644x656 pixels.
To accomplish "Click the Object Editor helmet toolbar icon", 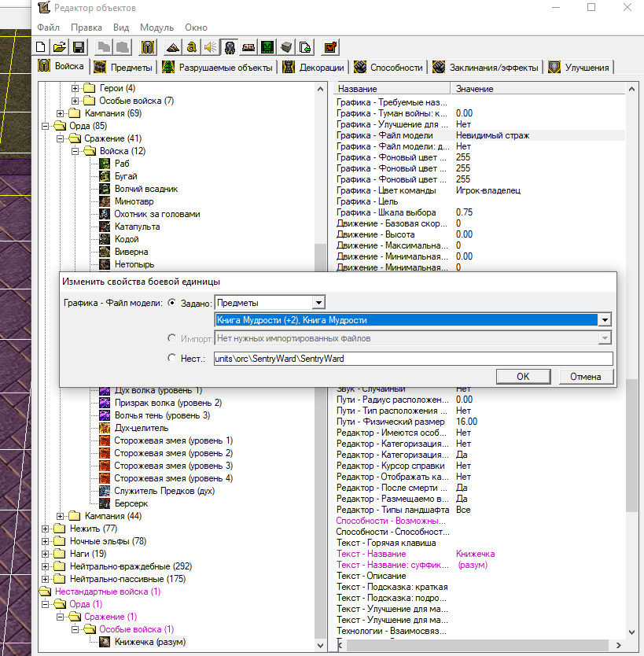I will [230, 47].
